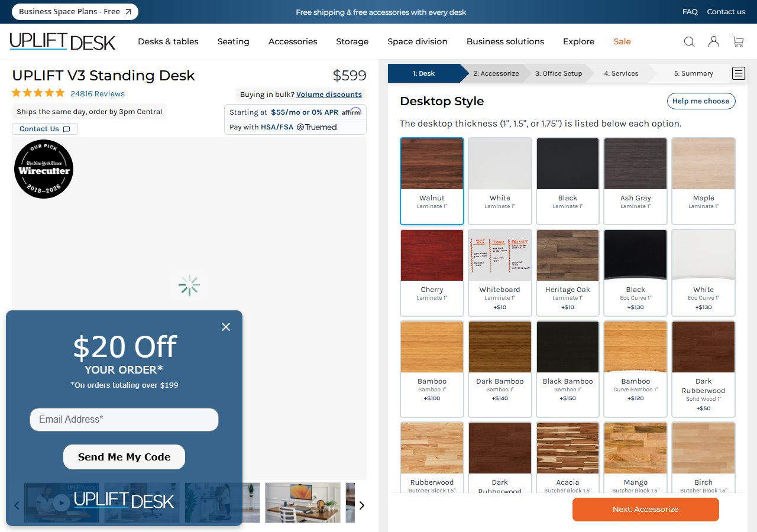Screen dimensions: 757x532
Task: Click the user account icon
Action: [714, 41]
